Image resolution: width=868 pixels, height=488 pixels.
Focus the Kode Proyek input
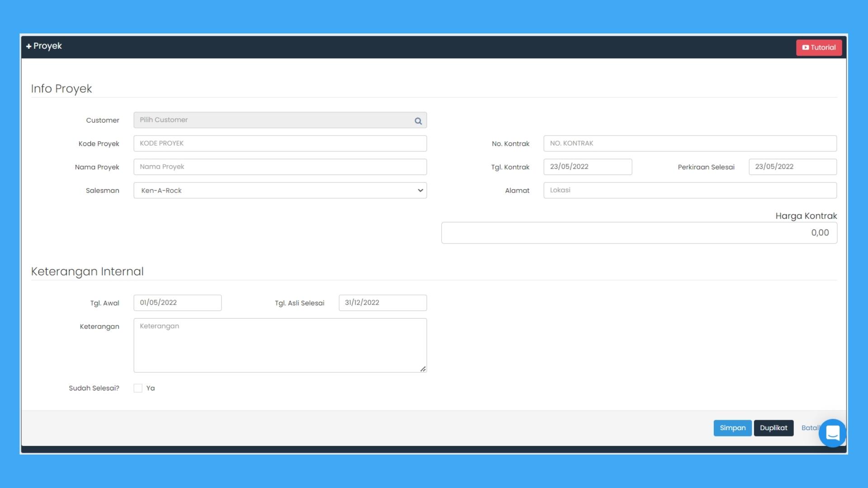[x=280, y=144]
